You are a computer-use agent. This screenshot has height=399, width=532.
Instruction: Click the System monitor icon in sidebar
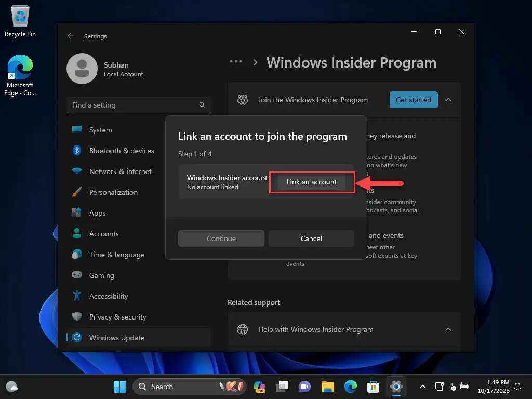(77, 129)
